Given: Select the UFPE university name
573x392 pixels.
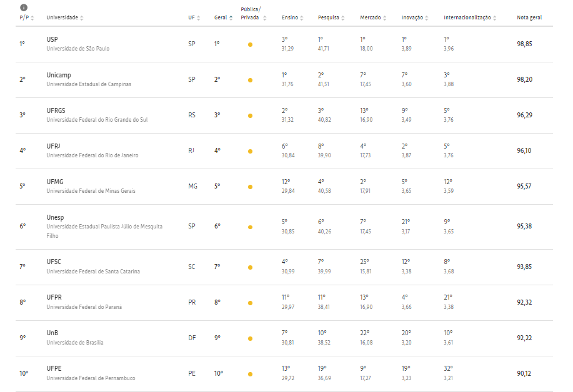Looking at the screenshot, I should [x=54, y=368].
